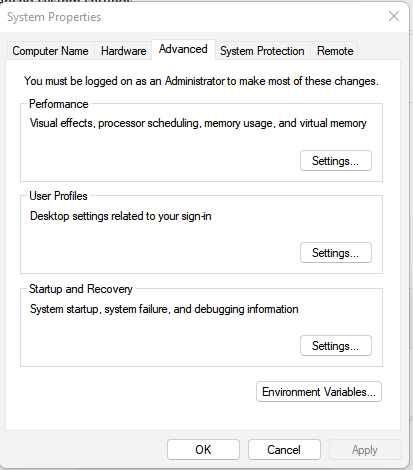Click the greyed-out Apply button

point(365,450)
